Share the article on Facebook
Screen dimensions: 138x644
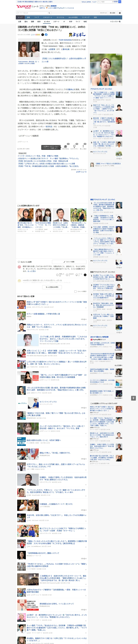(46, 35)
